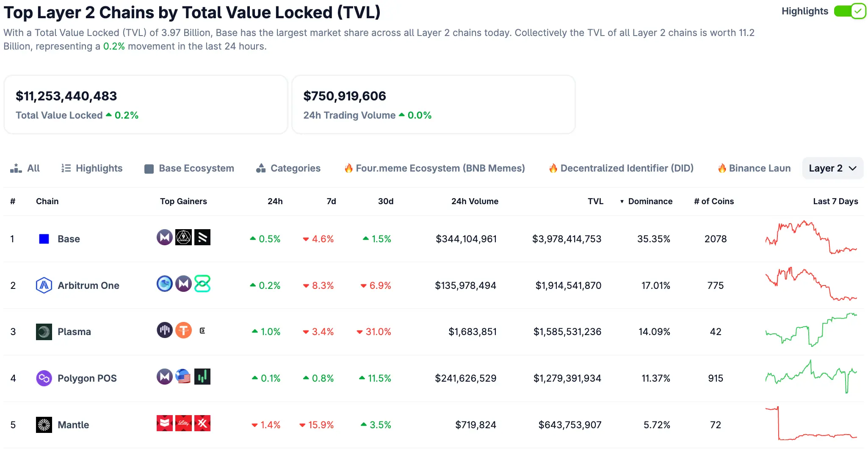868x449 pixels.
Task: Open Four.meme Ecosystem (BNB Memes) filter
Action: 434,168
